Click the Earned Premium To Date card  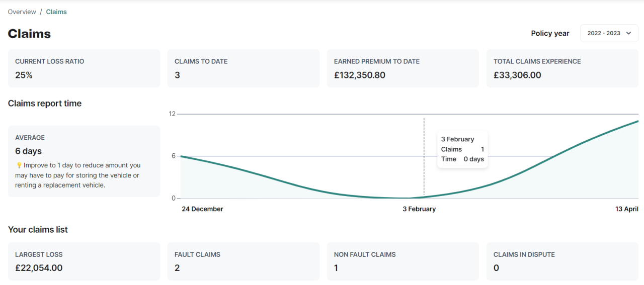point(403,68)
